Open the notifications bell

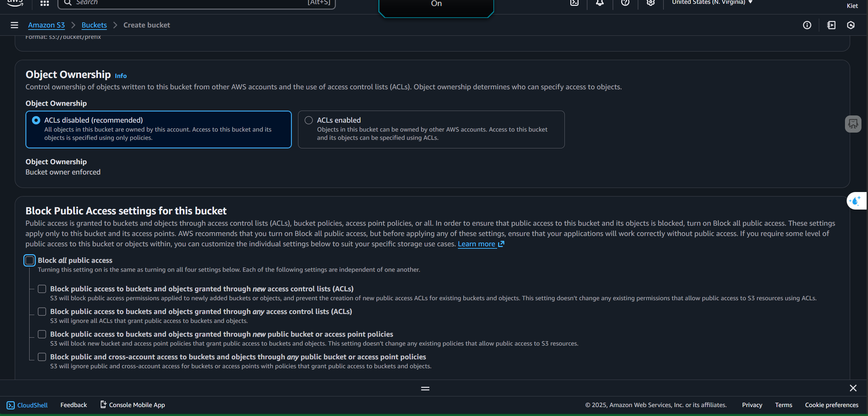(600, 3)
